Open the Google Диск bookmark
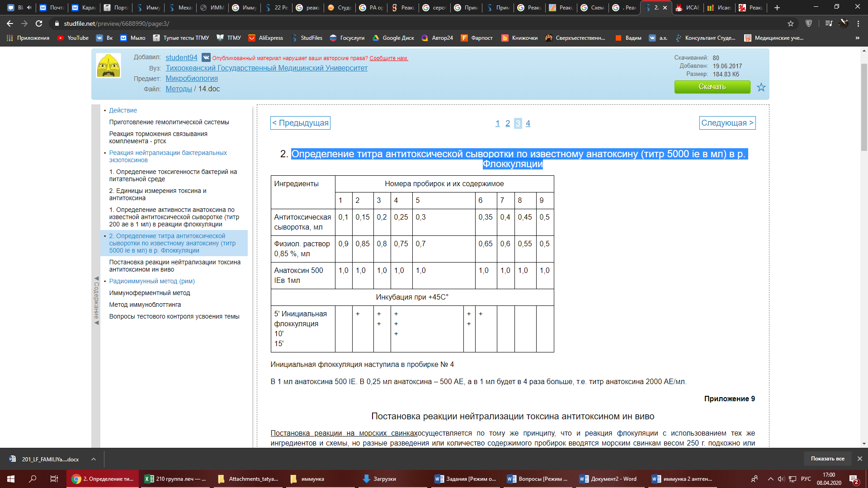Screen dimensions: 868x488 [393, 38]
